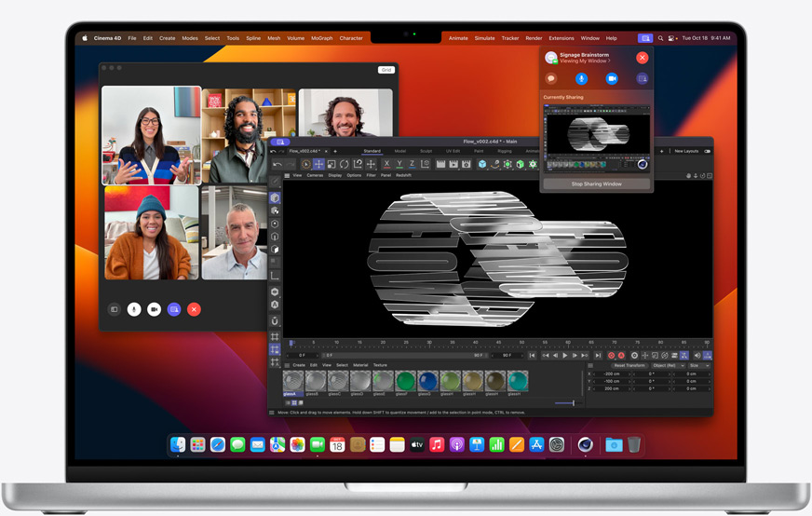
Task: Open the MoGraph menu
Action: coord(321,38)
